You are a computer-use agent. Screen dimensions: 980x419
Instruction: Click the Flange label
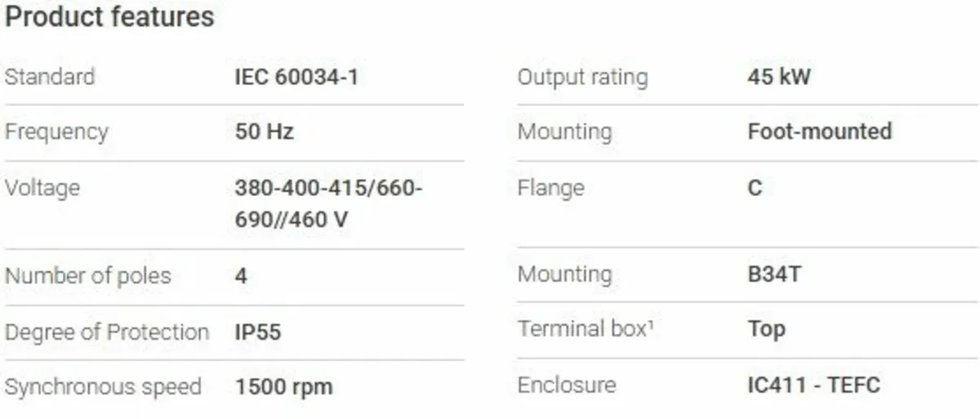tap(550, 188)
